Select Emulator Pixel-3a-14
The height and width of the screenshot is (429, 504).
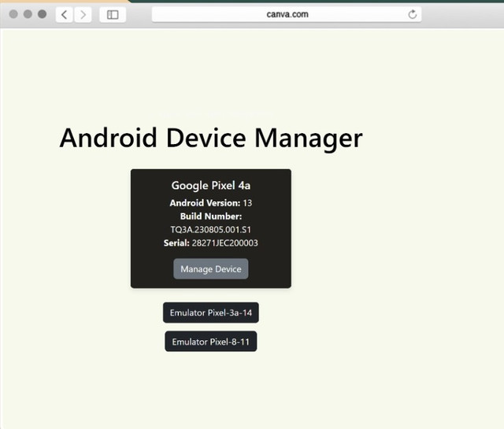pyautogui.click(x=211, y=313)
